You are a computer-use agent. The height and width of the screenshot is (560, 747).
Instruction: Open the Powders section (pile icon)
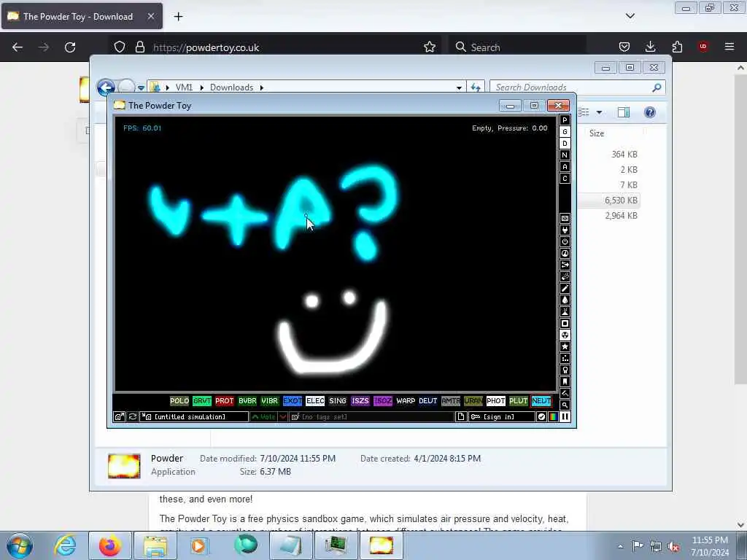click(x=565, y=312)
